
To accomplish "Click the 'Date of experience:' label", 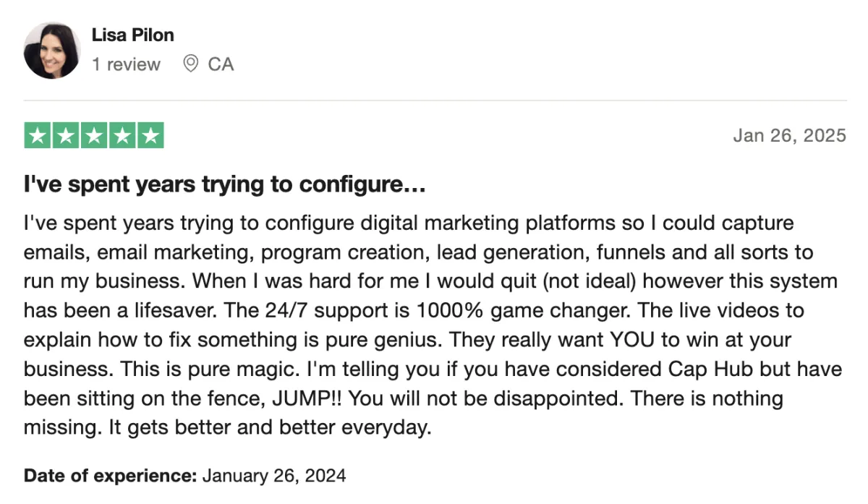I will pos(110,476).
